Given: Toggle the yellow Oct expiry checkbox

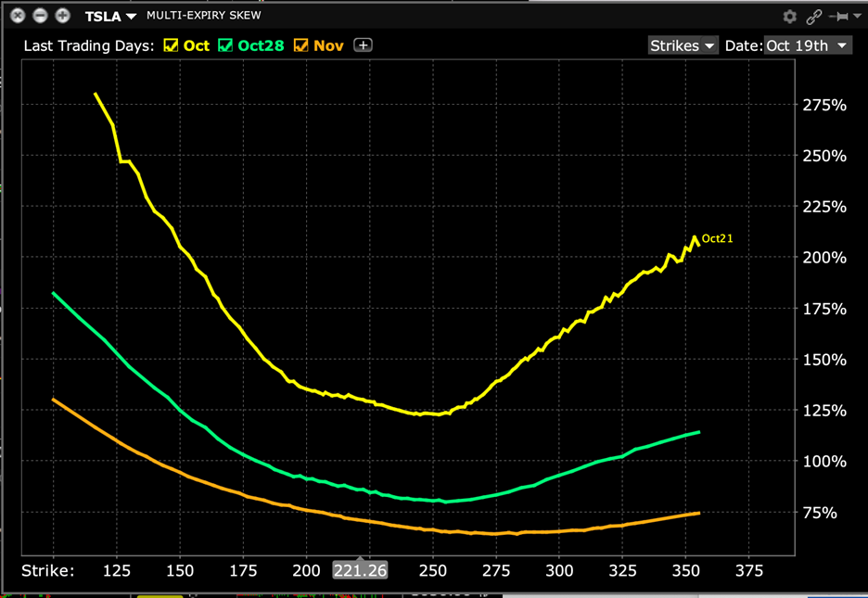Looking at the screenshot, I should [169, 45].
